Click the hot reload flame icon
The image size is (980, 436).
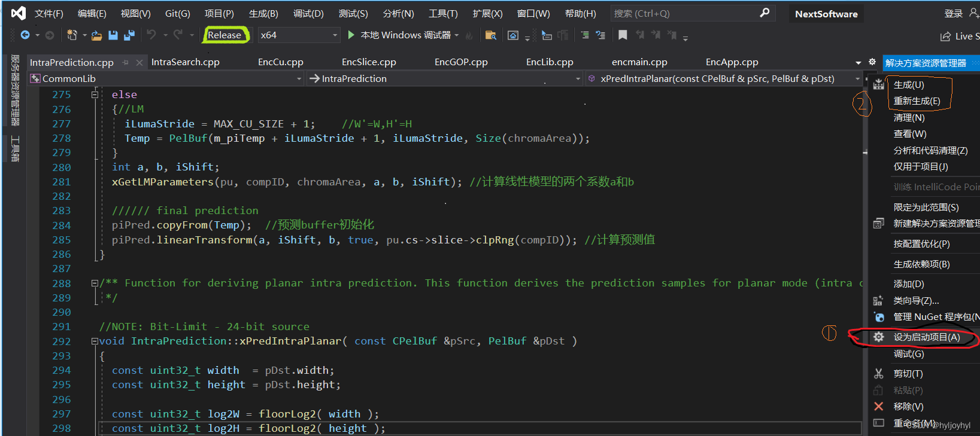(x=469, y=36)
